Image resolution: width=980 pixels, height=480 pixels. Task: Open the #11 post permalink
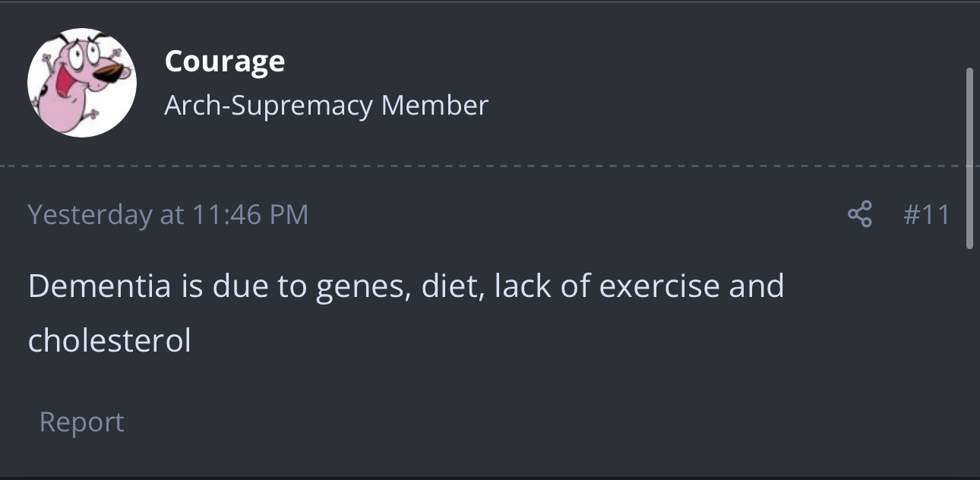point(926,214)
